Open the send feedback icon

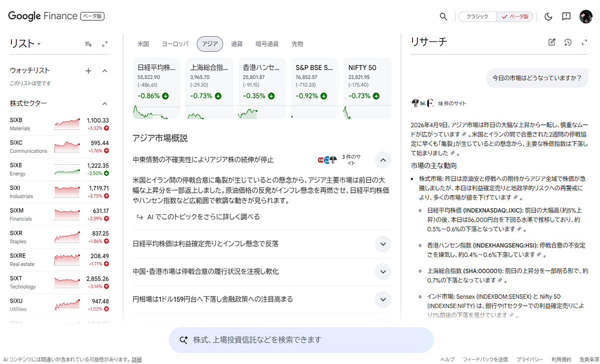566,16
